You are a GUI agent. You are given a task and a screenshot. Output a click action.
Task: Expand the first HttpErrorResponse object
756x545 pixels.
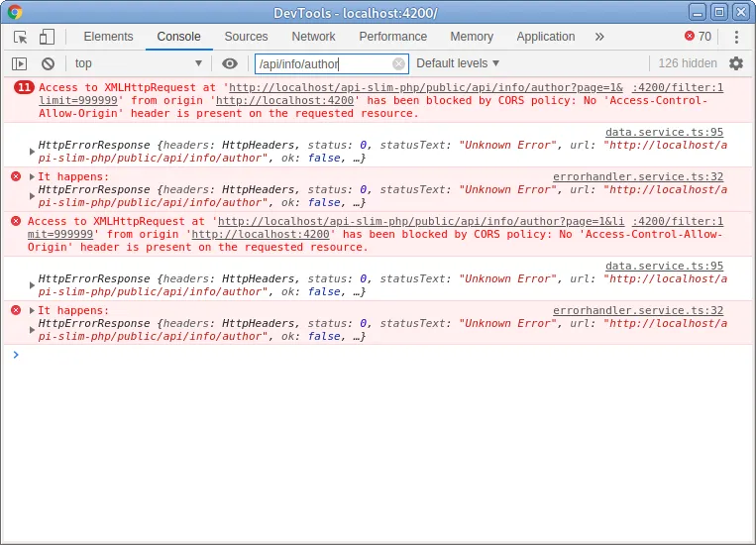[32, 152]
